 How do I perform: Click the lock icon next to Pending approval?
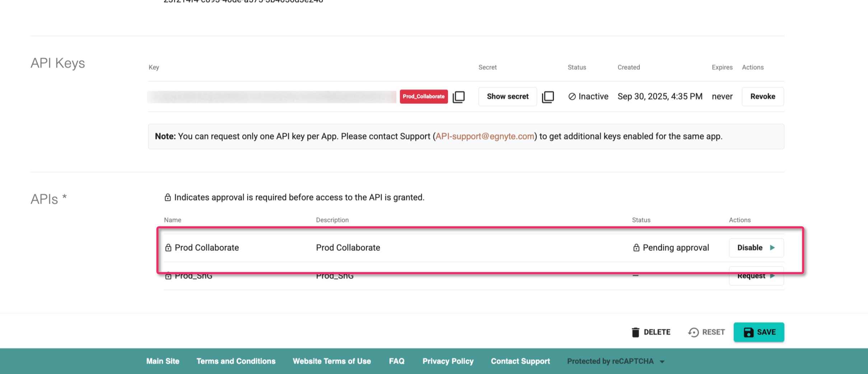click(636, 248)
